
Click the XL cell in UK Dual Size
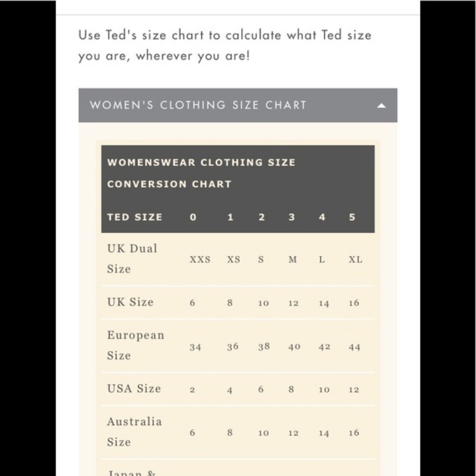(x=355, y=259)
